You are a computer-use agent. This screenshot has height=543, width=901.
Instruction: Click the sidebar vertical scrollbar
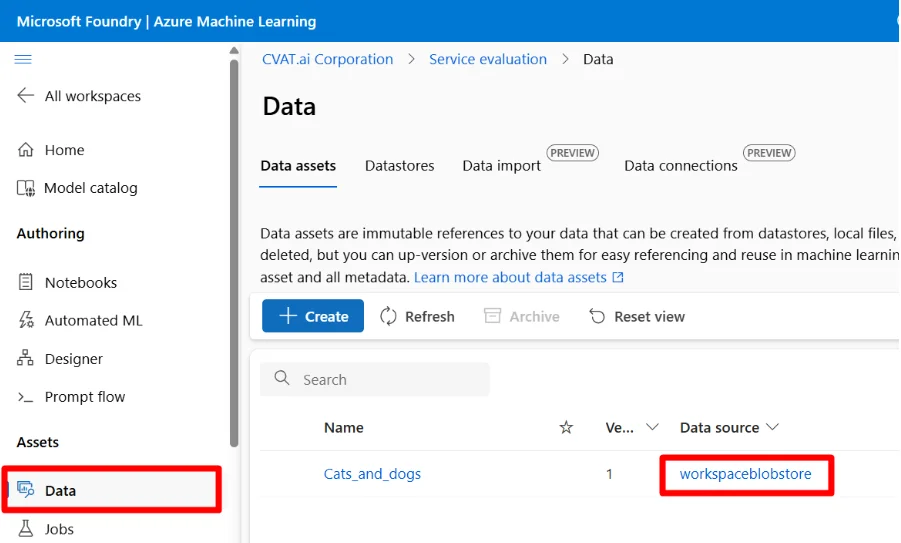coord(234,253)
